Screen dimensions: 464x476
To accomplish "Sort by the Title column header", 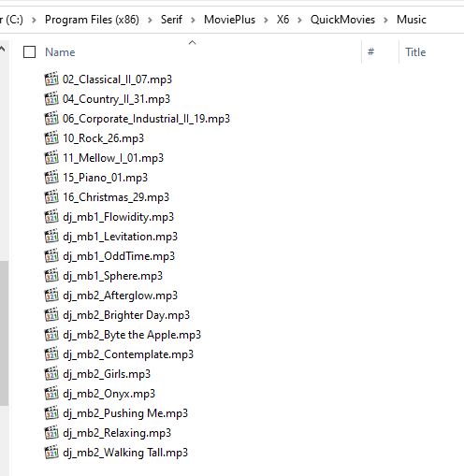I will (x=415, y=52).
